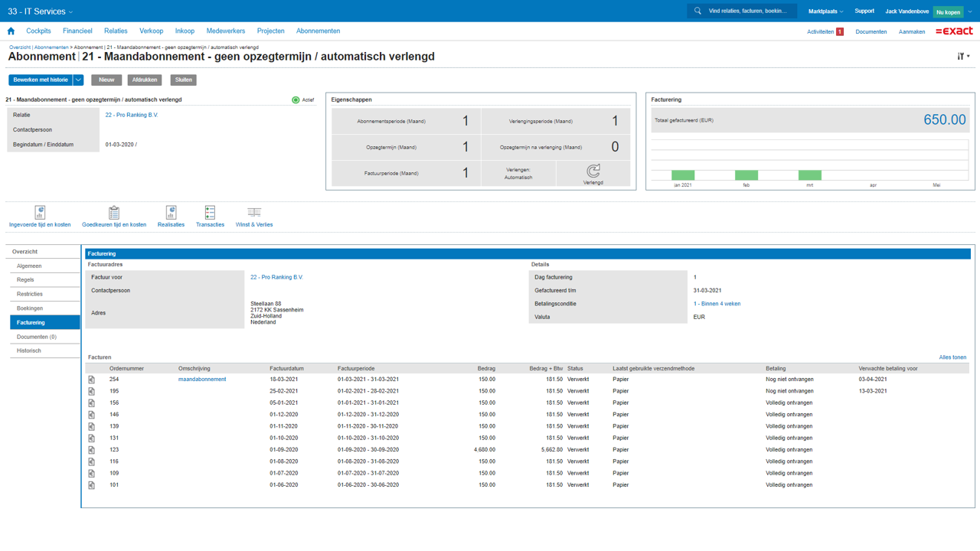Viewport: 980px width, 551px height.
Task: Click the jan 2021 green chart bar
Action: pyautogui.click(x=683, y=174)
